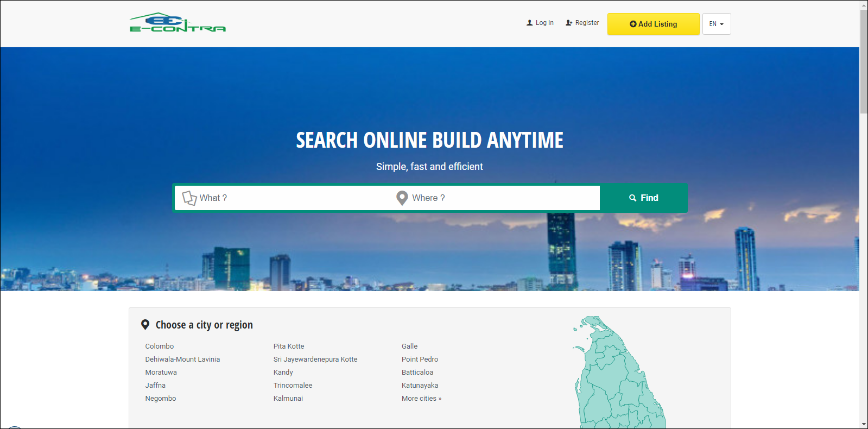
Task: Click the E-Contra logo
Action: 178,23
